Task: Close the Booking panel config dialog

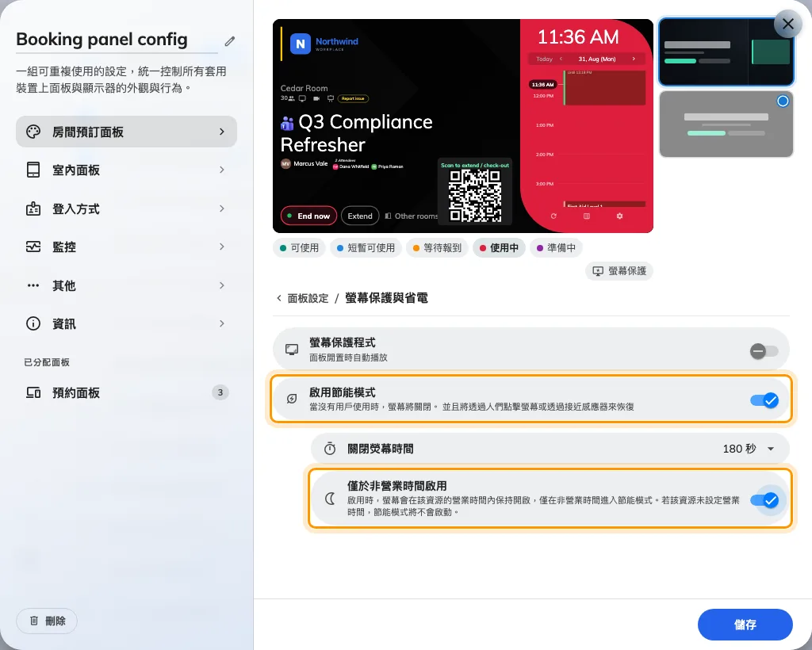Action: coord(787,24)
